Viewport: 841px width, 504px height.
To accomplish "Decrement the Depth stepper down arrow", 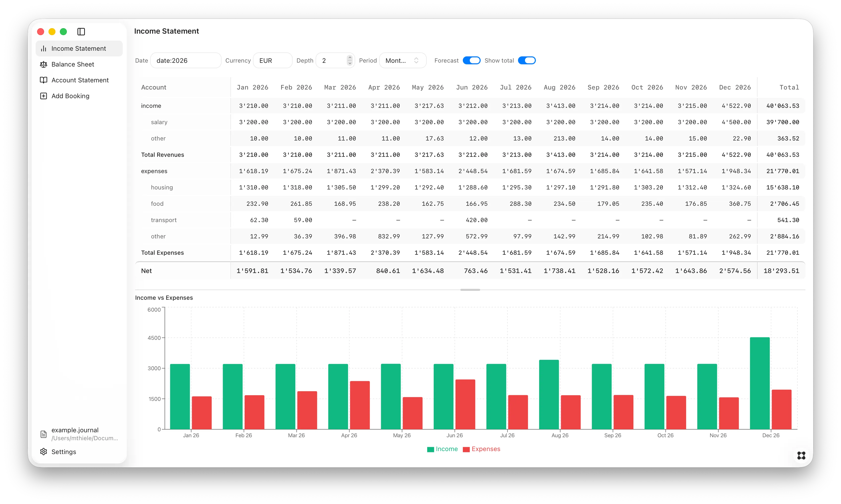I will tap(350, 64).
